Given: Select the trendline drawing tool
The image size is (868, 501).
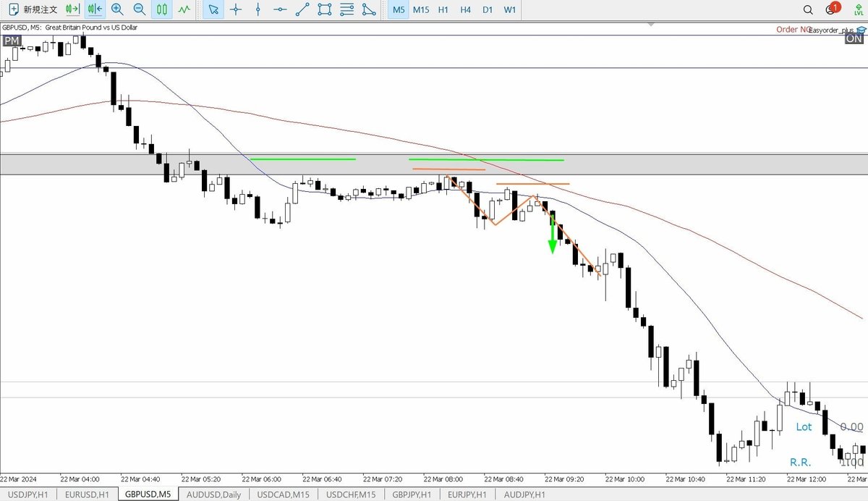Looking at the screenshot, I should 302,10.
